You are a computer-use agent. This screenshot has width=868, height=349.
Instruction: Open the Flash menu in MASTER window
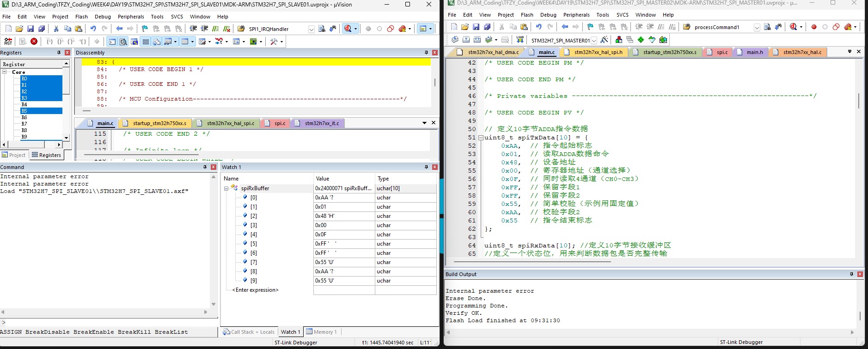click(527, 15)
